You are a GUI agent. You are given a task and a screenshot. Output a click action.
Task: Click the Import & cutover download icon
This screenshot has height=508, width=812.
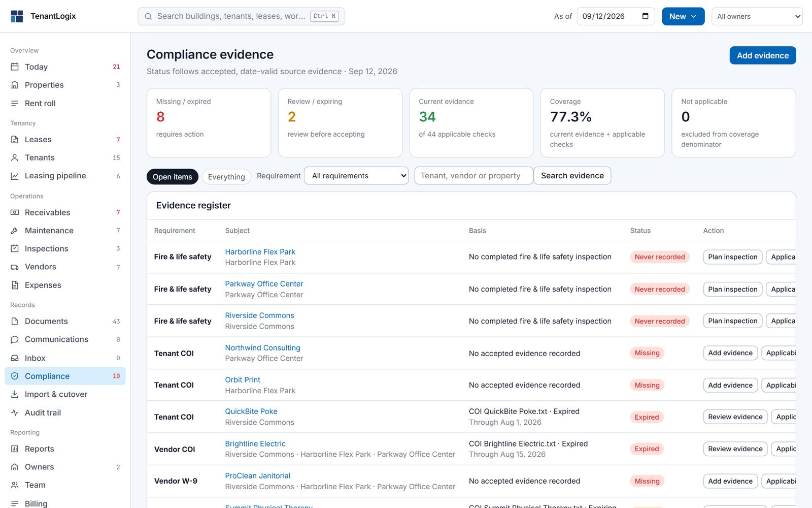click(x=15, y=394)
